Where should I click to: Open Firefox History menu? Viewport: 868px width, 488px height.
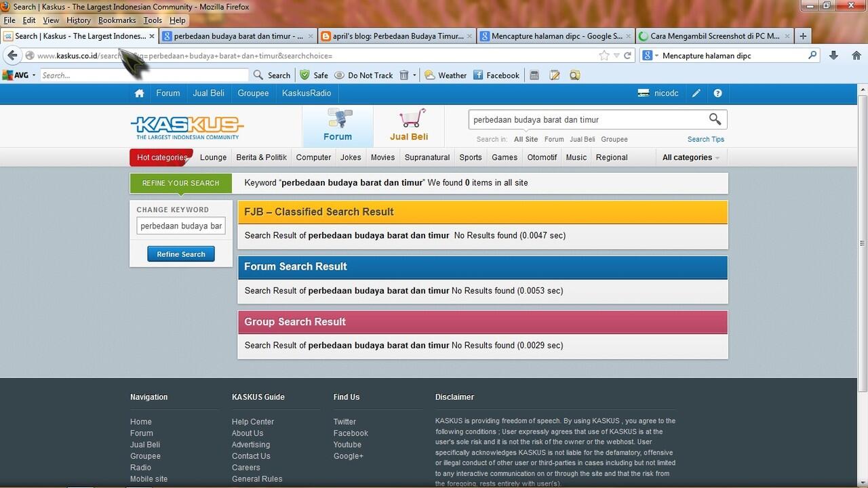pyautogui.click(x=79, y=20)
